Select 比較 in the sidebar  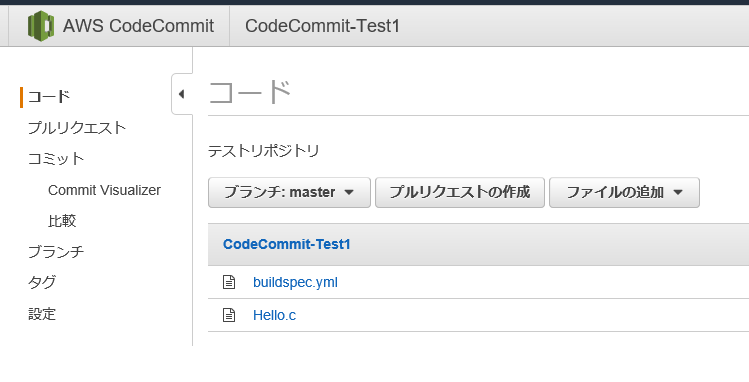62,221
